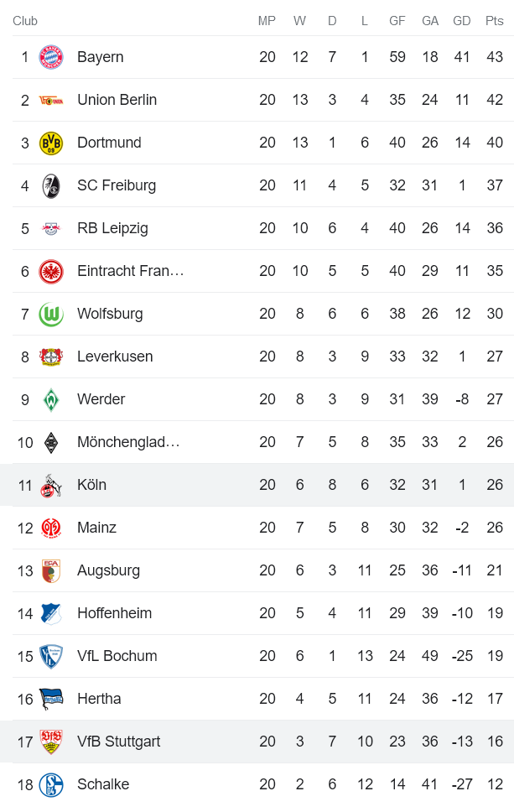
Task: Sort by the MP column header
Action: (x=267, y=21)
